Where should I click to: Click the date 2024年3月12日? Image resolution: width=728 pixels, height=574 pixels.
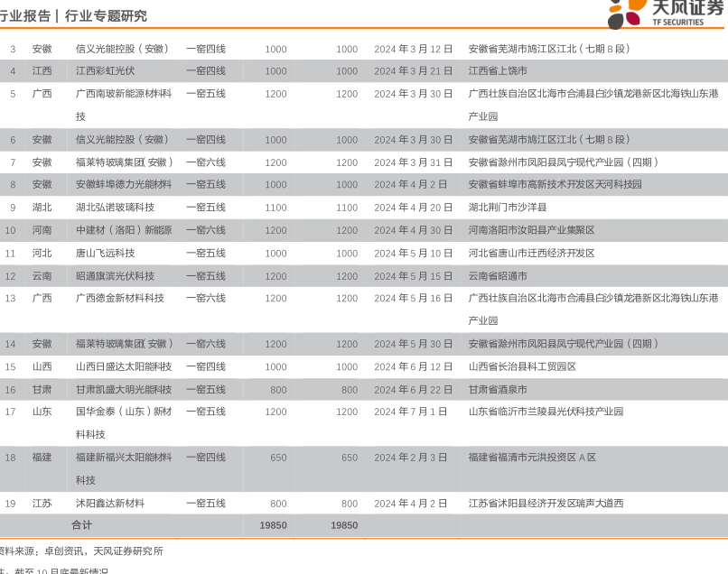[x=413, y=49]
